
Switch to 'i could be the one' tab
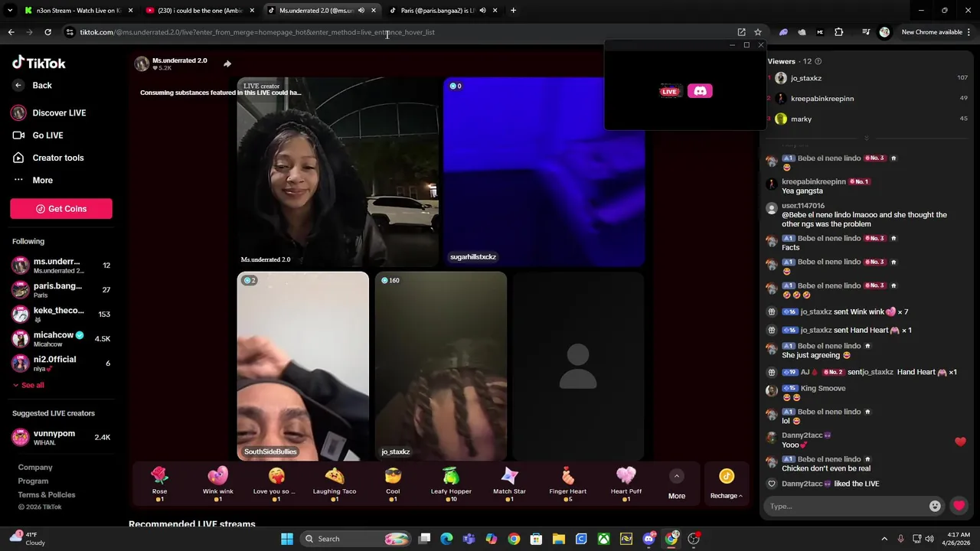tap(199, 11)
